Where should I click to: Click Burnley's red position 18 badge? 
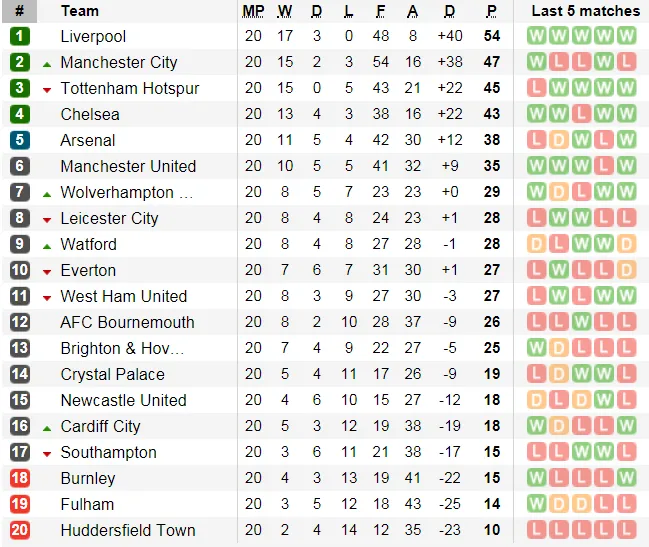tap(20, 478)
